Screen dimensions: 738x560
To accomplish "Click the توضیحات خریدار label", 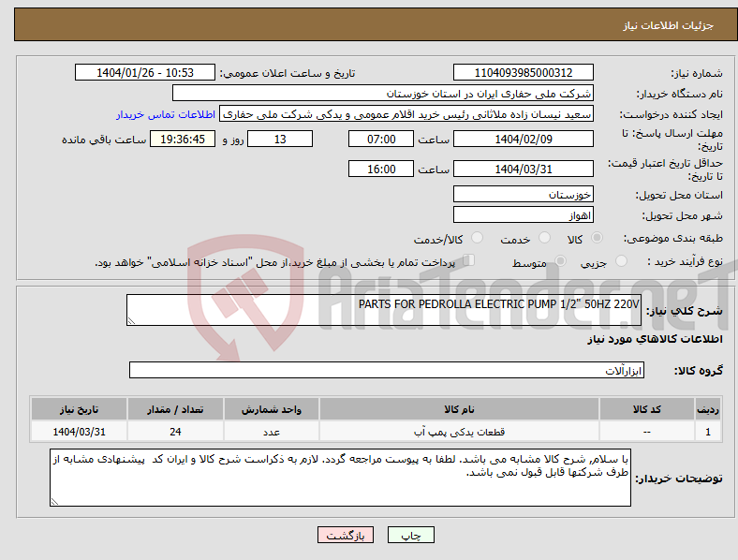I will coord(679,479).
